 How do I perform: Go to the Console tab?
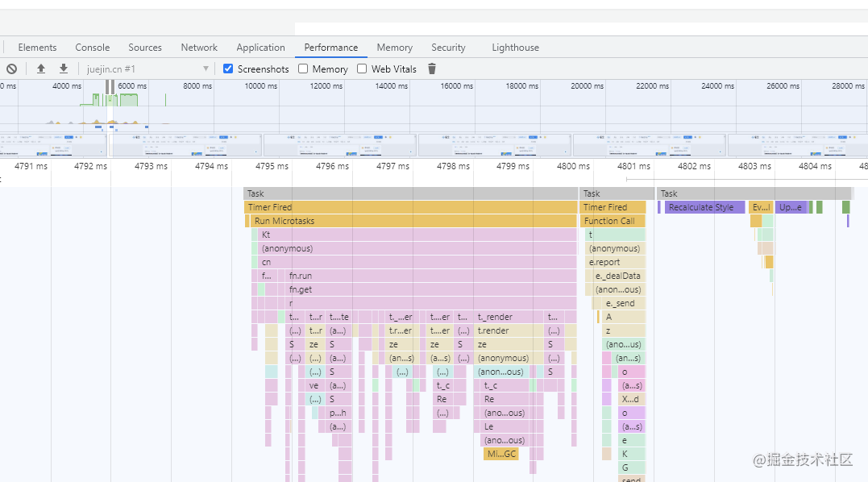[92, 48]
